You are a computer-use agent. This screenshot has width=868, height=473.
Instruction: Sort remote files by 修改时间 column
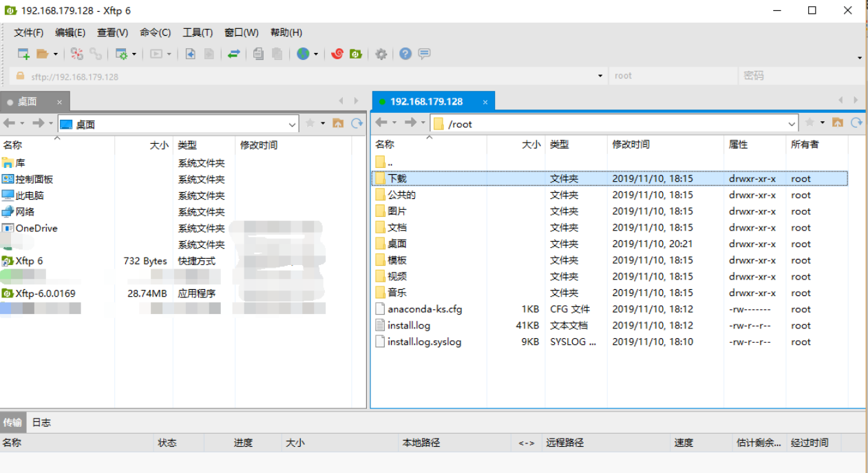631,145
